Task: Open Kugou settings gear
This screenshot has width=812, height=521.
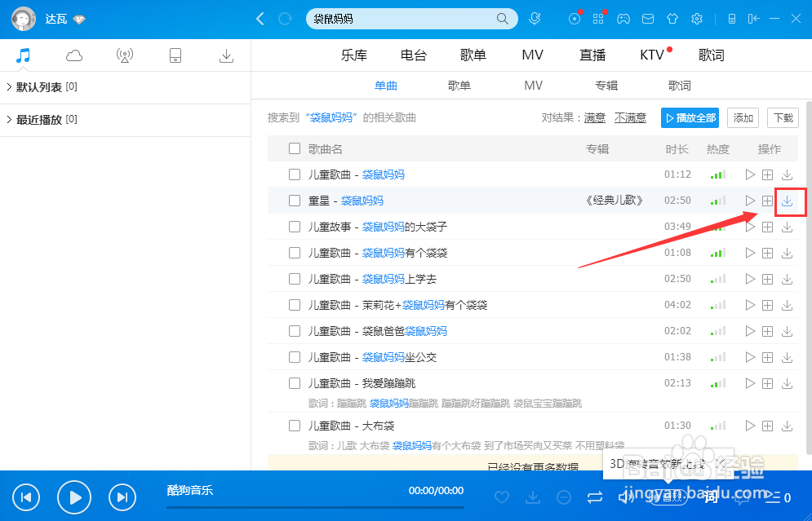Action: [696, 19]
